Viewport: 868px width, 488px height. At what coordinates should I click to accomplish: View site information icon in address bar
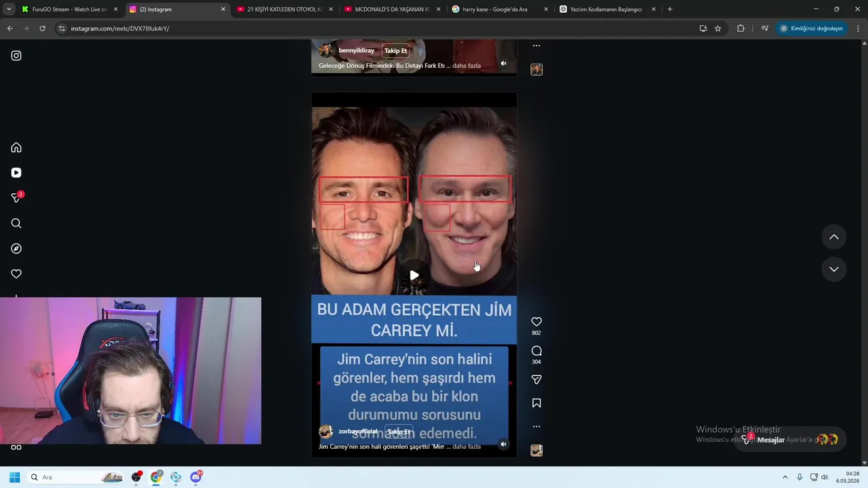pyautogui.click(x=62, y=28)
